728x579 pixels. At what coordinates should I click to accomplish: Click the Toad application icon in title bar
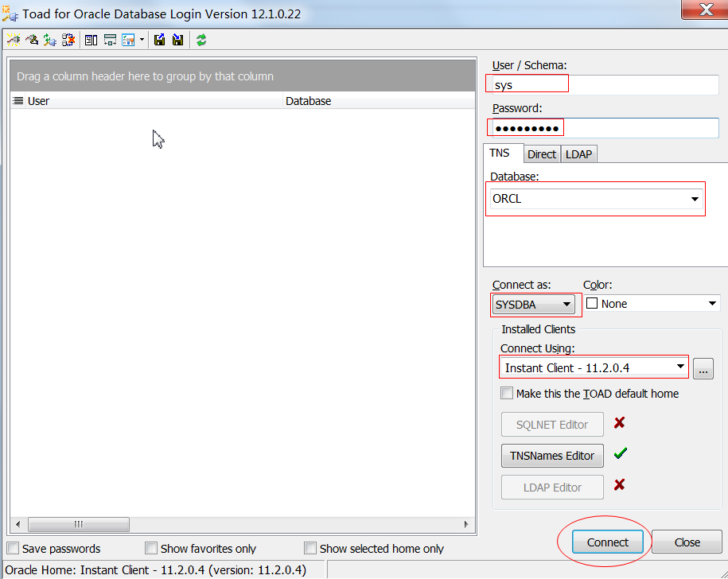[10, 14]
